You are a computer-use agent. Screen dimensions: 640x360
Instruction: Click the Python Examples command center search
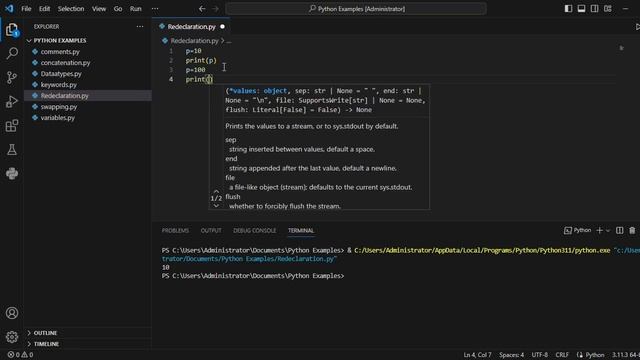[356, 9]
